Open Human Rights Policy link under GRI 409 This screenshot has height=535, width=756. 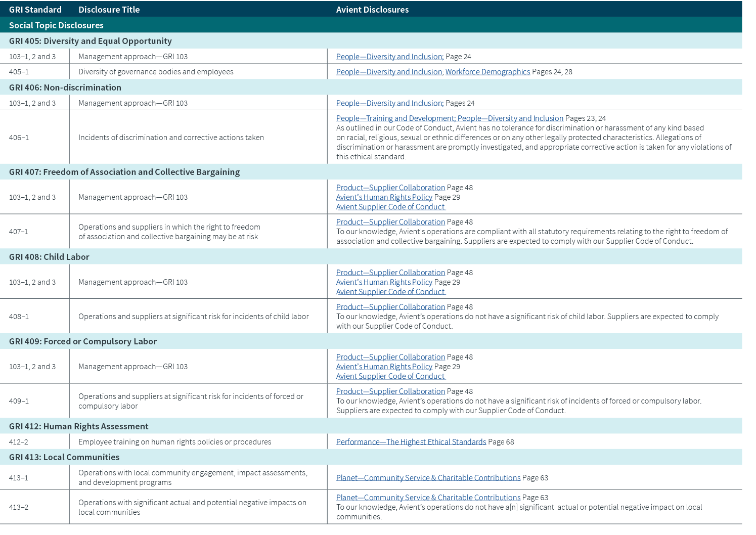384,367
